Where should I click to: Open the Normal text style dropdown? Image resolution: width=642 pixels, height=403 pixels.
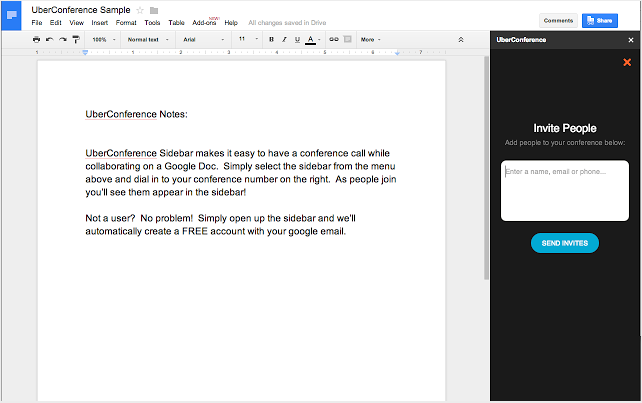(148, 40)
